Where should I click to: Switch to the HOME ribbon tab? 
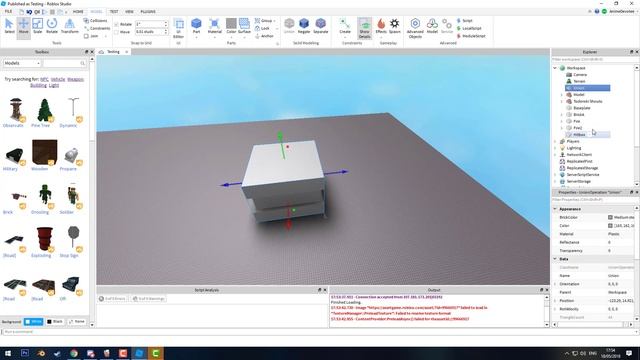[x=78, y=12]
